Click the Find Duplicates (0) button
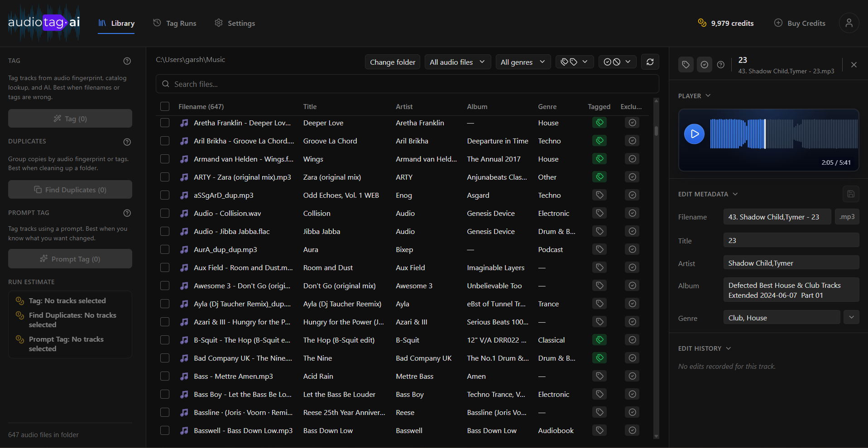The image size is (868, 448). tap(70, 190)
